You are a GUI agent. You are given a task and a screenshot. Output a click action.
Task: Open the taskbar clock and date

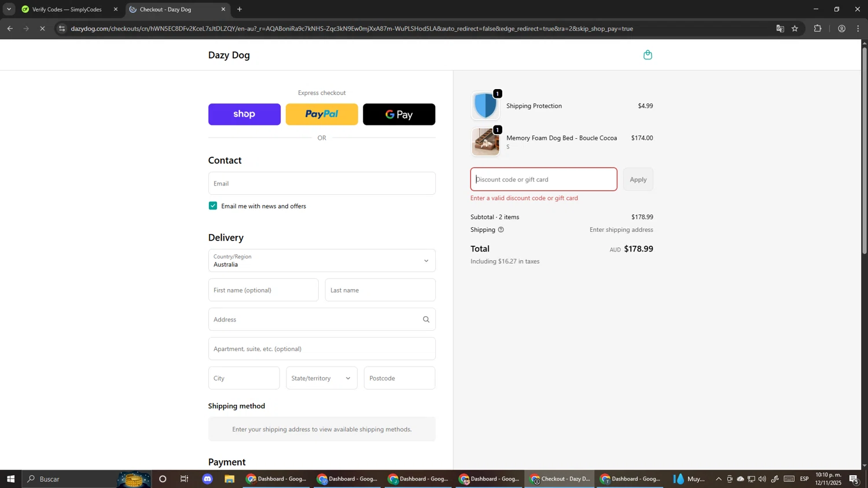829,479
